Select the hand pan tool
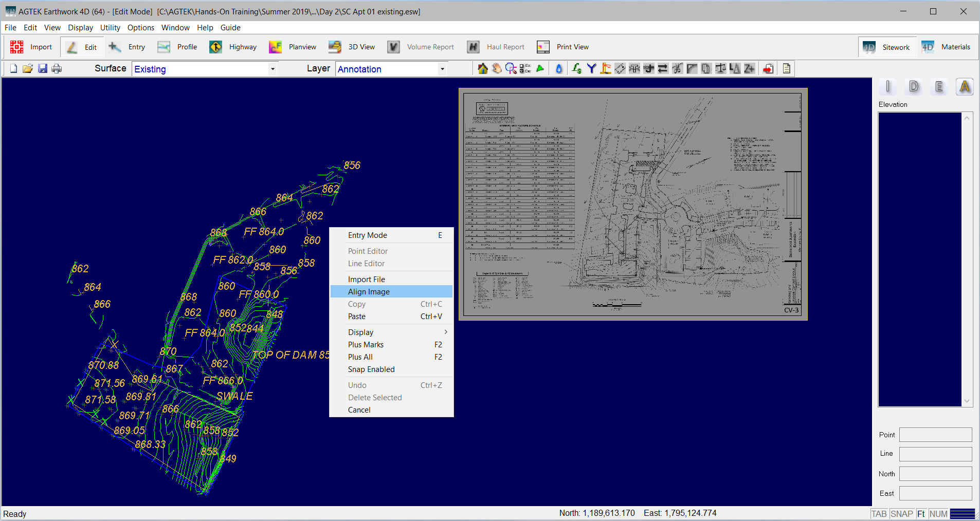Image resolution: width=980 pixels, height=521 pixels. pos(497,69)
